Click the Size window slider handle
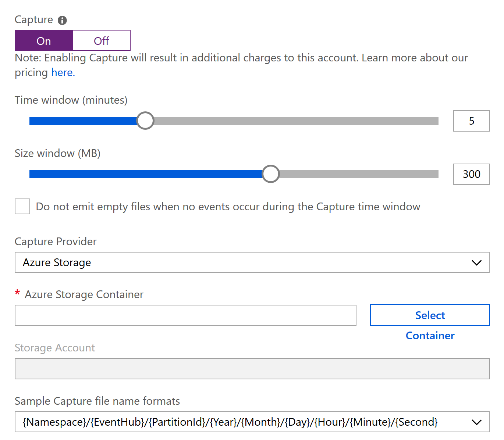 coord(271,174)
